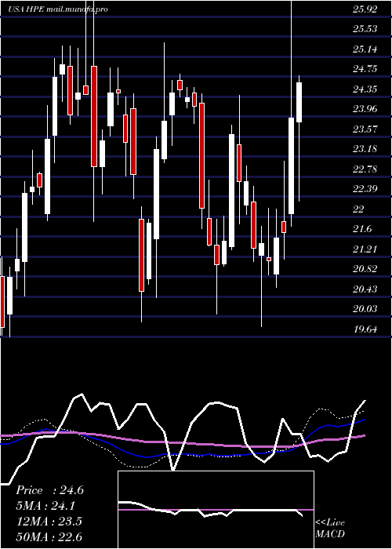
Task: Click the 'USA HPE mail.munafa.pro' chart title
Action: (58, 9)
